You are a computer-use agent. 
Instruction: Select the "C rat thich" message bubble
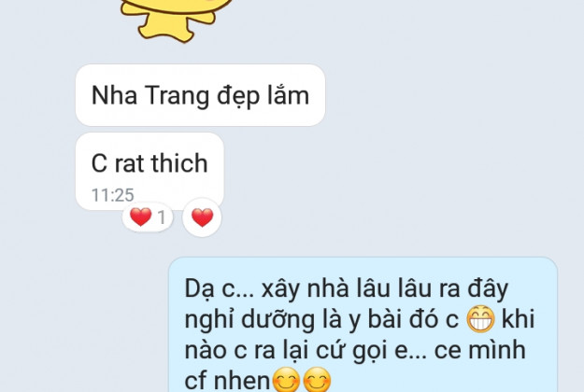(x=150, y=171)
